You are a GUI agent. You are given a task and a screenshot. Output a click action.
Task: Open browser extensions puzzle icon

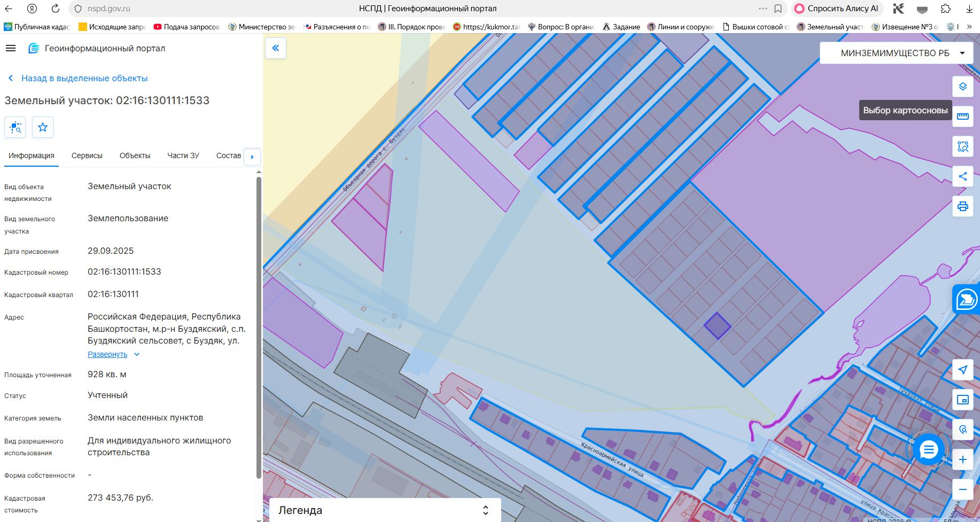(946, 9)
